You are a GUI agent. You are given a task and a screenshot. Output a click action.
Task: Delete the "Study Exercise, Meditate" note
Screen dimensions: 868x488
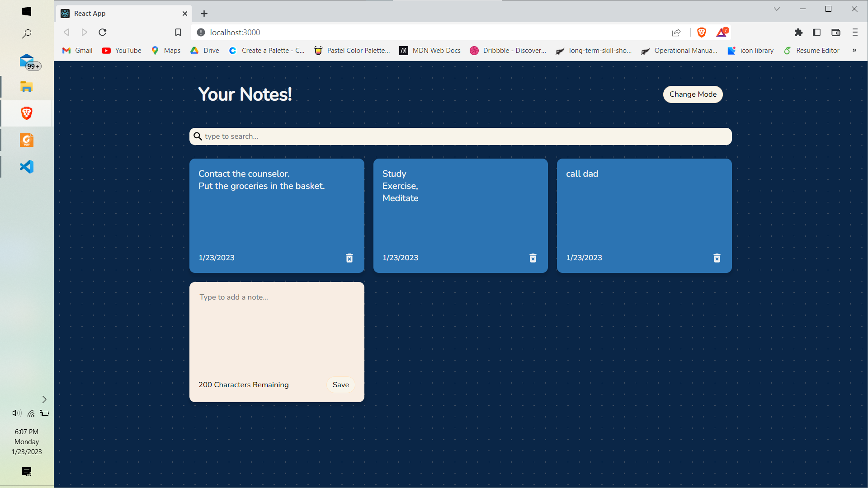533,258
